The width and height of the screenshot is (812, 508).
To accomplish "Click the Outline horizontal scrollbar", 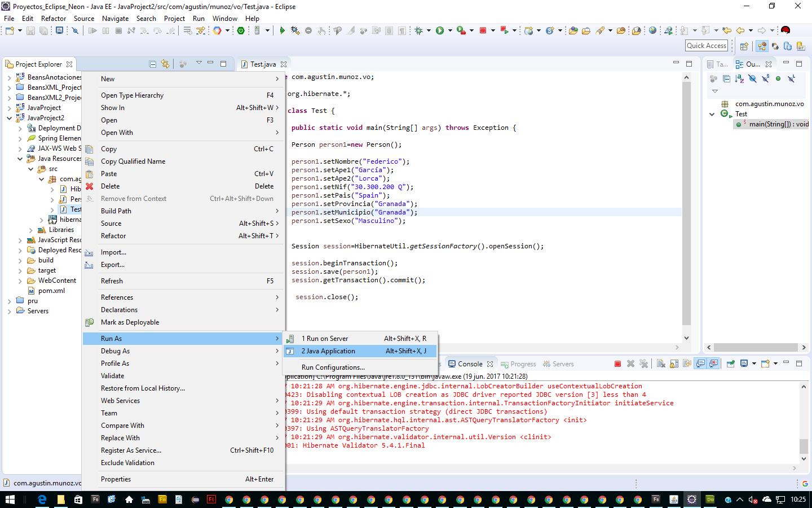I will click(756, 348).
